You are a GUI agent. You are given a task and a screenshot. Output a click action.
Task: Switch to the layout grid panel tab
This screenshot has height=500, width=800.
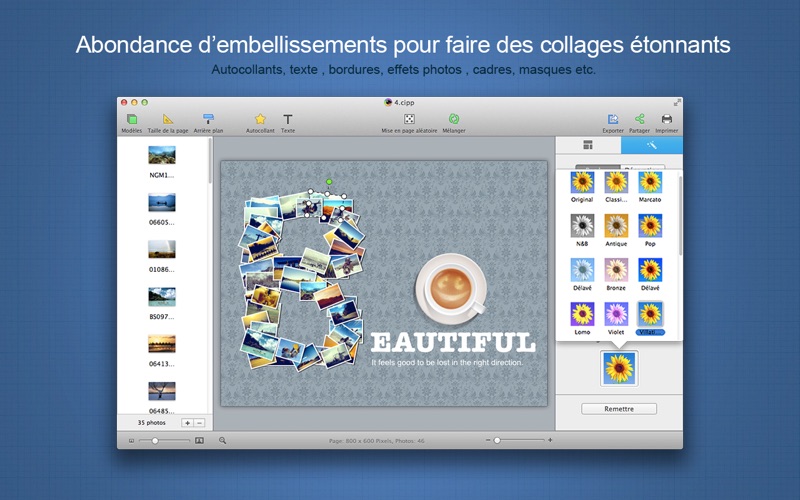pos(588,145)
